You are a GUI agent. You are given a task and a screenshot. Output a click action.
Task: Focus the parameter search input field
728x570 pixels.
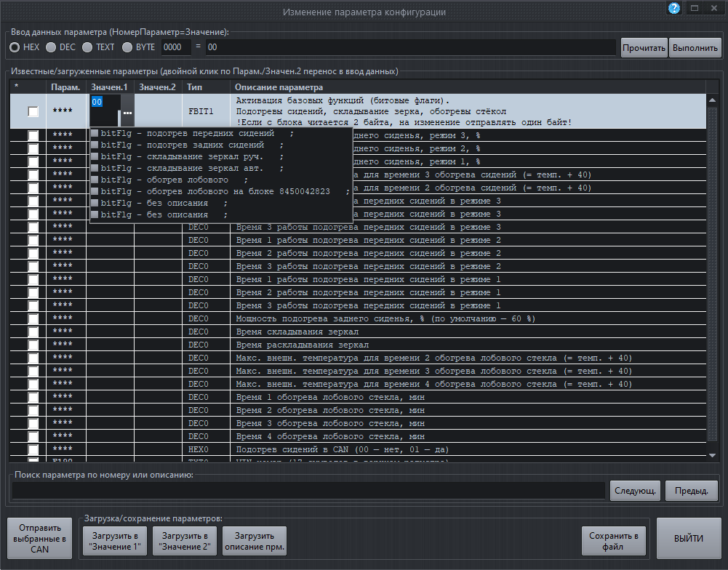pos(308,491)
